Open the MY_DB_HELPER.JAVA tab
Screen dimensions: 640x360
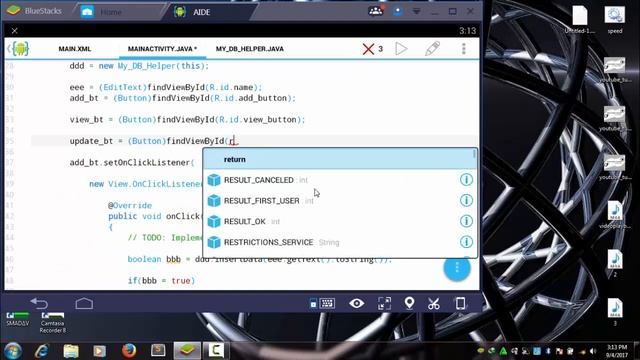250,49
